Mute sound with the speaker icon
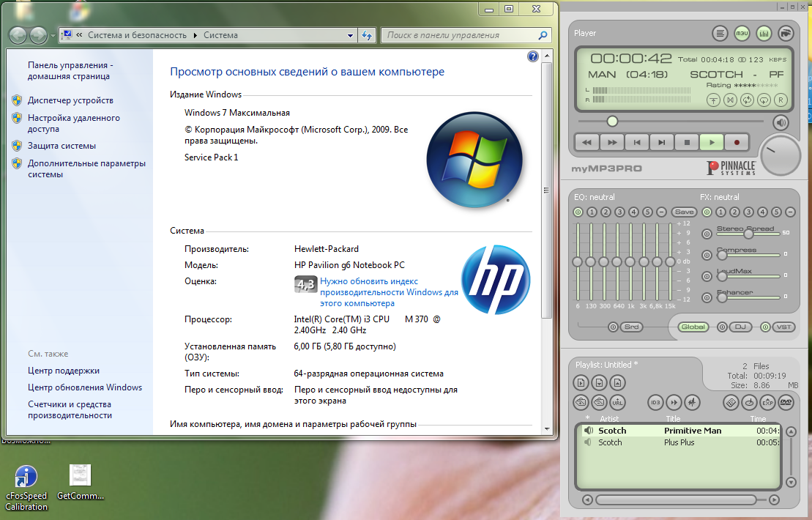812x520 pixels. pos(781,122)
